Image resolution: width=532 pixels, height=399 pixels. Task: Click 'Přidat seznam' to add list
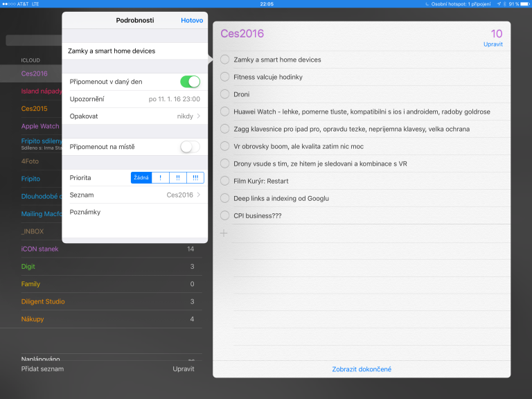tap(42, 369)
